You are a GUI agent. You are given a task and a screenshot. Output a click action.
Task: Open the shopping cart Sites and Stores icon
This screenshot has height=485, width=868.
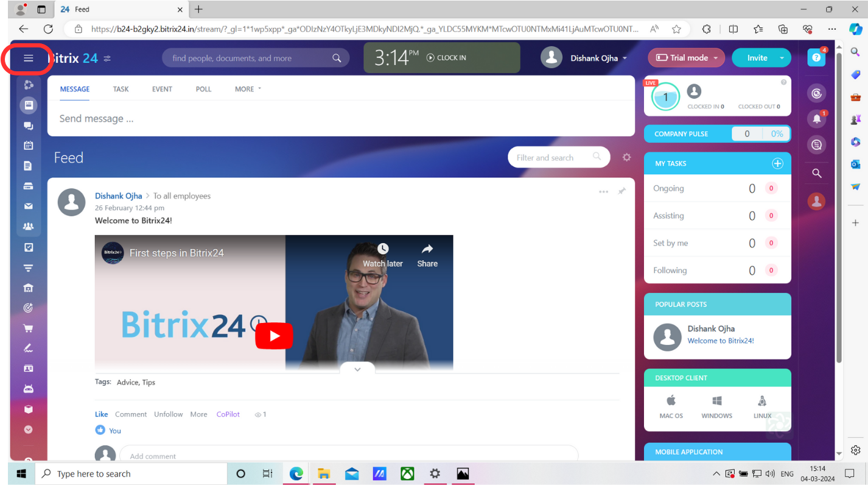click(x=28, y=328)
